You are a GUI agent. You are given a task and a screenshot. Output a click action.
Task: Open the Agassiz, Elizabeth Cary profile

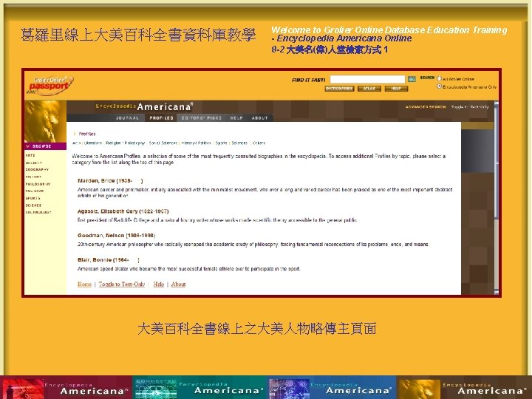click(x=123, y=211)
